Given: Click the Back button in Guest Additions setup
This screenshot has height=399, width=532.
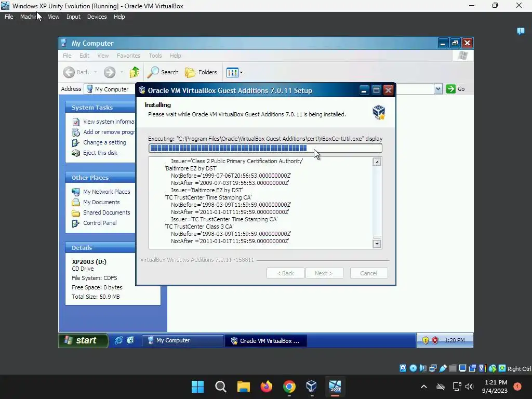Looking at the screenshot, I should [x=285, y=273].
